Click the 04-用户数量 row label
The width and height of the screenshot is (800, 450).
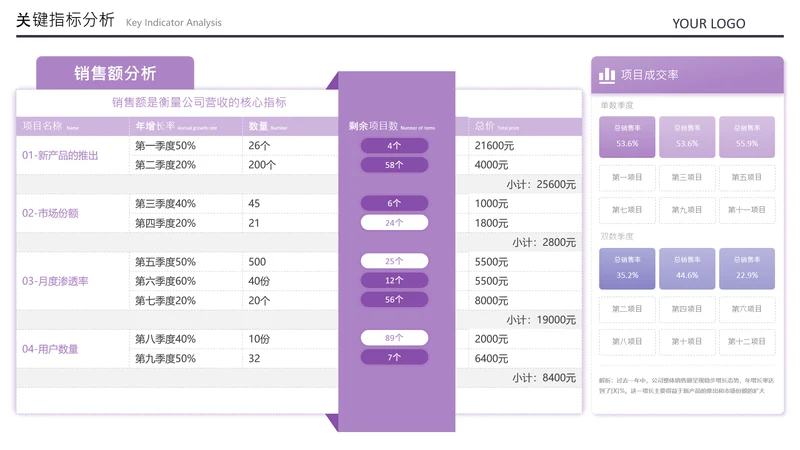(50, 349)
